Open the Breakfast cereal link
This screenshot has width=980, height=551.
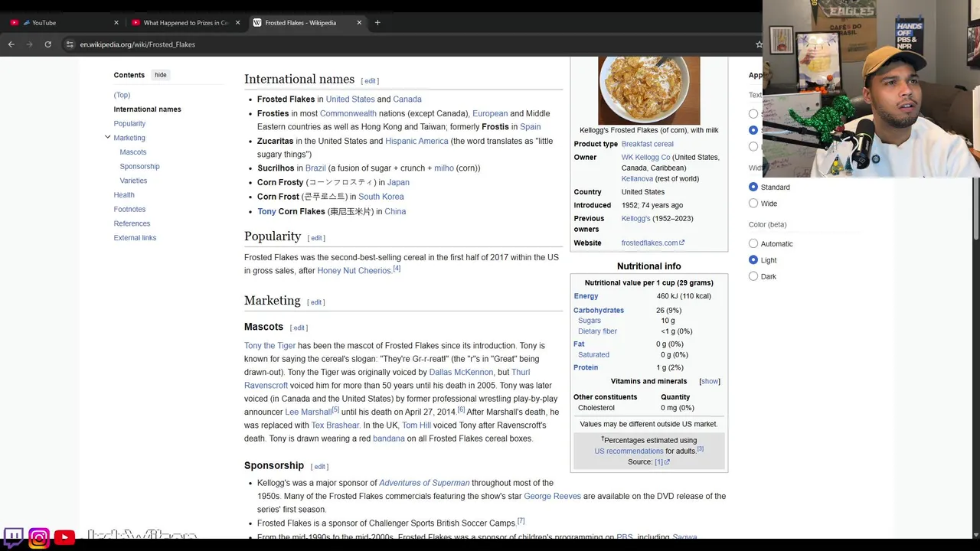[648, 144]
